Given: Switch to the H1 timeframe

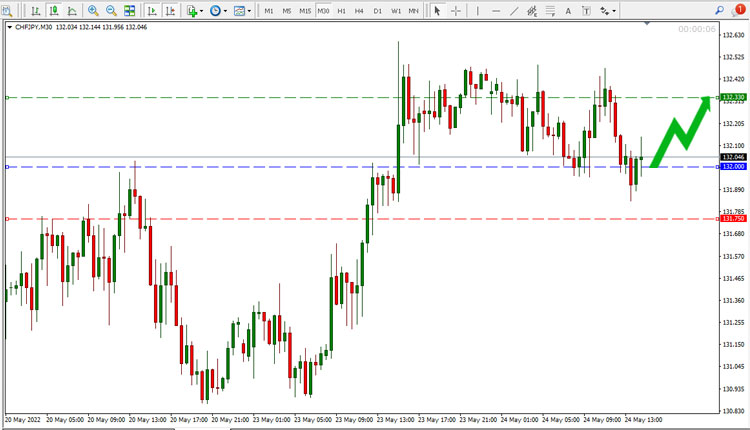Looking at the screenshot, I should click(341, 11).
